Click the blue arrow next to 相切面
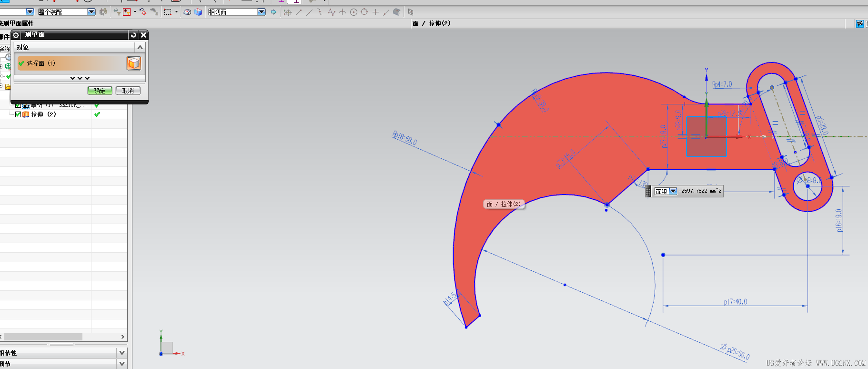This screenshot has height=369, width=868. click(273, 12)
